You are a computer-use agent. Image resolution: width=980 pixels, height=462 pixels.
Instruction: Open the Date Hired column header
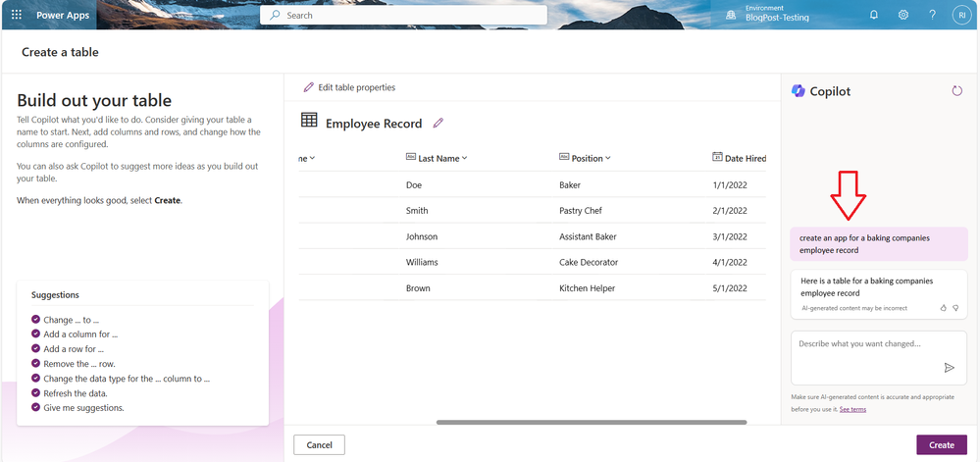pyautogui.click(x=740, y=158)
